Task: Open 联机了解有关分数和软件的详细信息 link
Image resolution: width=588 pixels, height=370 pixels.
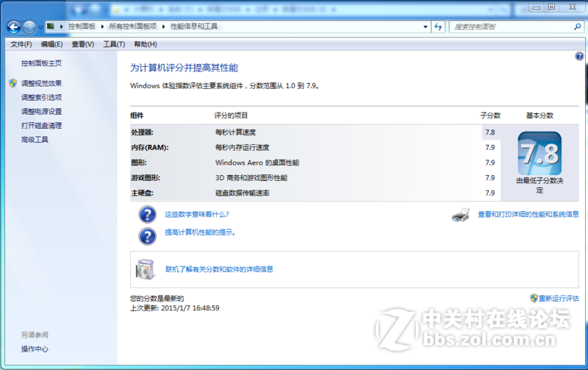Action: coord(219,269)
